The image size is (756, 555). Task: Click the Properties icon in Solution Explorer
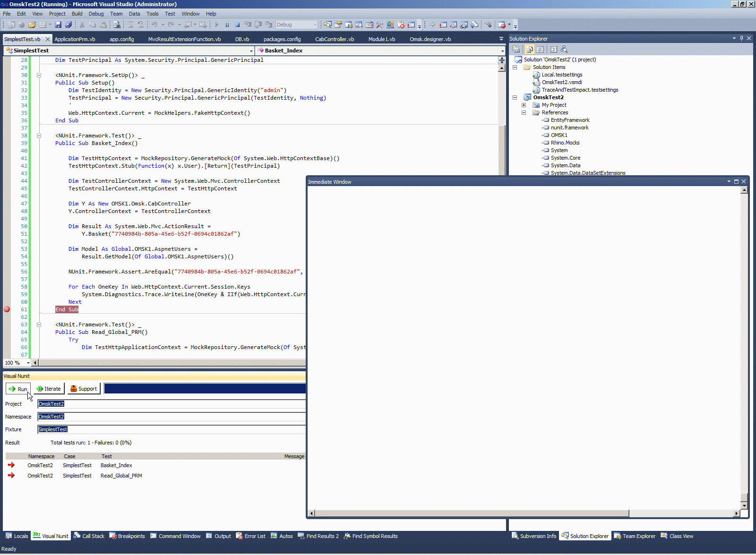516,49
